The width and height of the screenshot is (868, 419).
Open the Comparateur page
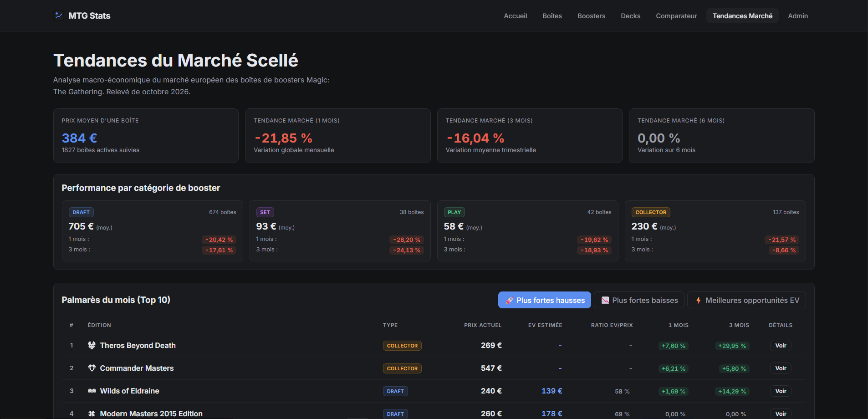[x=676, y=15]
